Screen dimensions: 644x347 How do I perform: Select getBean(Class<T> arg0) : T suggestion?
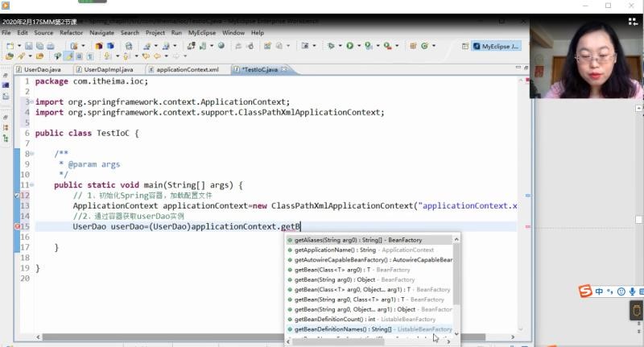(x=369, y=270)
